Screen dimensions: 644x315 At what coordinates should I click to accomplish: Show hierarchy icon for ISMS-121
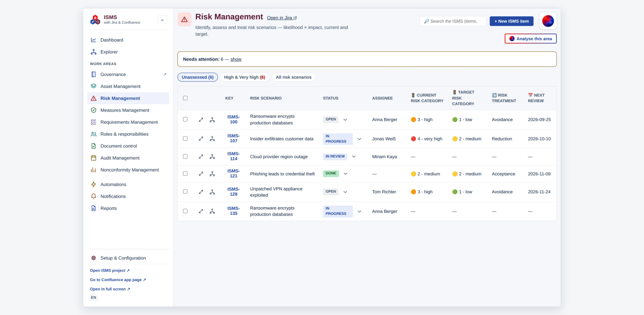212,174
